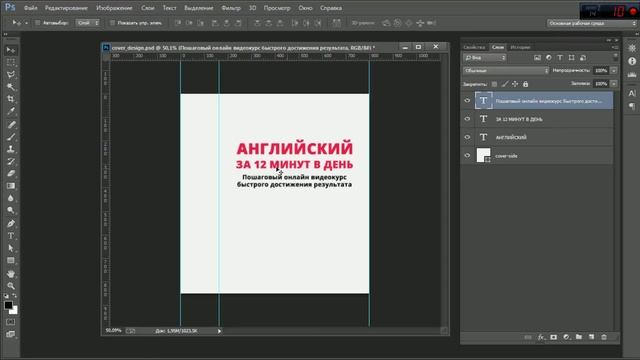Add layer mask icon
Viewport: 640px width, 360px height.
click(x=553, y=337)
